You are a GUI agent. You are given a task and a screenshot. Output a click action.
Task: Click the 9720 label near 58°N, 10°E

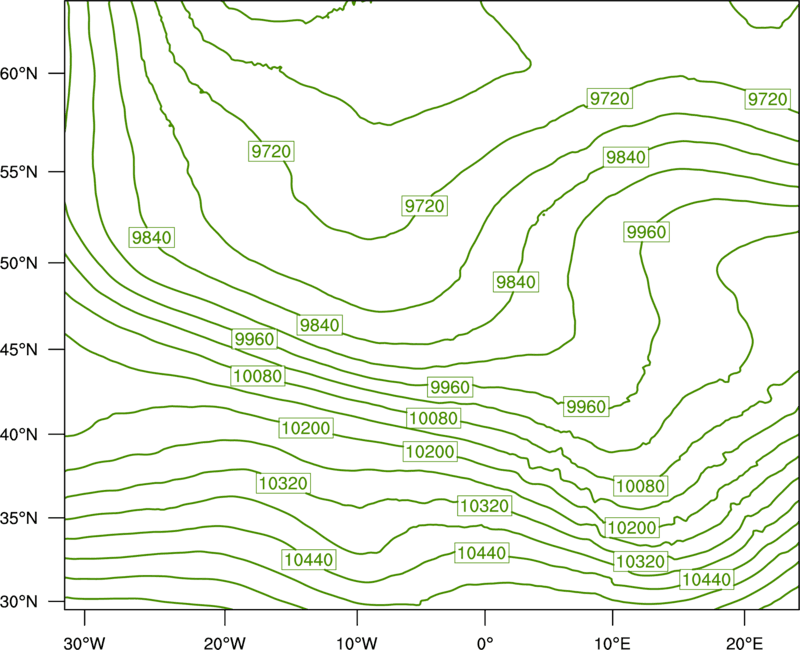pyautogui.click(x=610, y=98)
